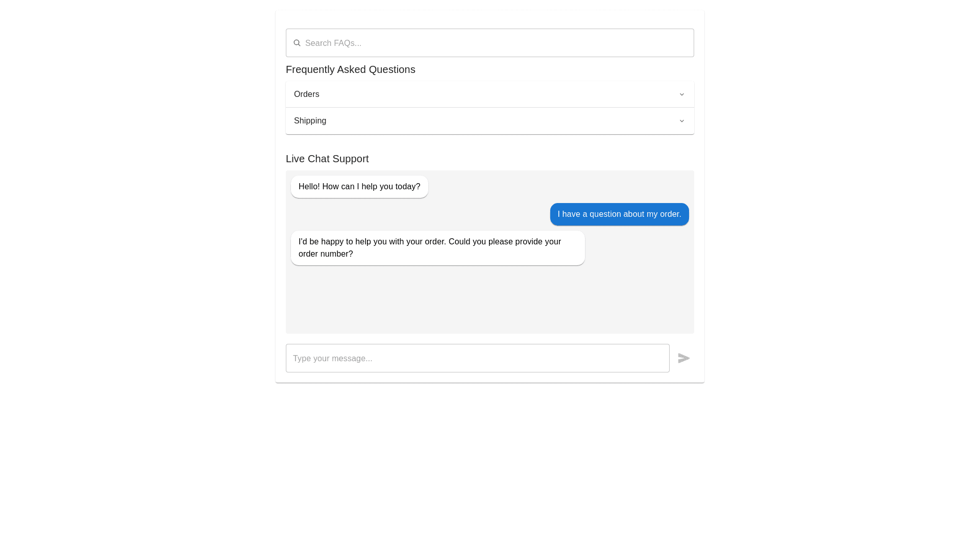Click the paper-plane send message icon
980x551 pixels.
(683, 358)
